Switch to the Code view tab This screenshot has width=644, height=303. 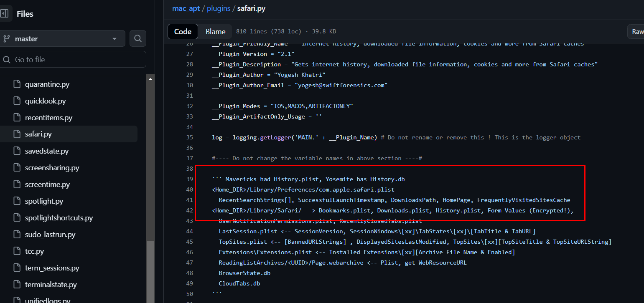pyautogui.click(x=183, y=32)
